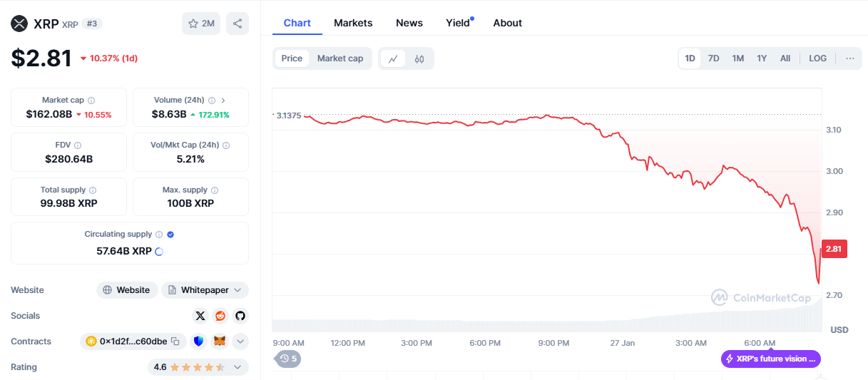Expand the 4.6 Rating dropdown
The width and height of the screenshot is (868, 380).
click(198, 367)
